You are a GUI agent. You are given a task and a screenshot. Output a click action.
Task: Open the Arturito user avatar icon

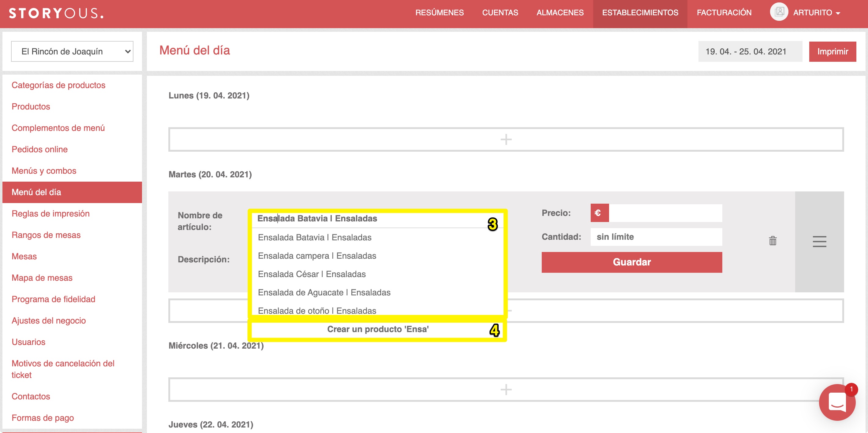779,12
